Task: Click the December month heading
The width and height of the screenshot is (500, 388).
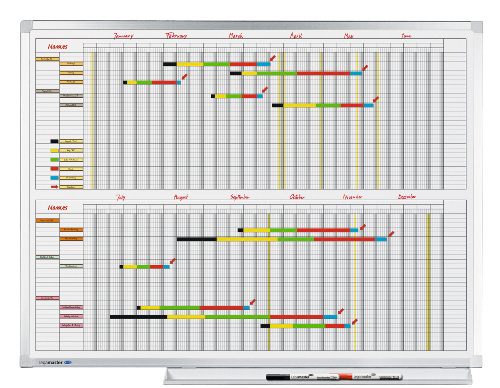Action: pyautogui.click(x=407, y=197)
